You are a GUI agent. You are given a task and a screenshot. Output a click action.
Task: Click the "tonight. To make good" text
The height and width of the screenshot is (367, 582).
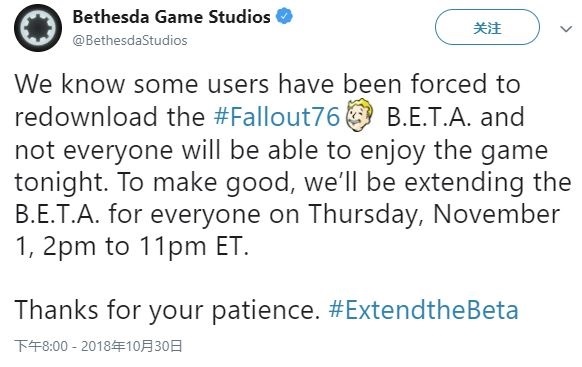point(153,182)
